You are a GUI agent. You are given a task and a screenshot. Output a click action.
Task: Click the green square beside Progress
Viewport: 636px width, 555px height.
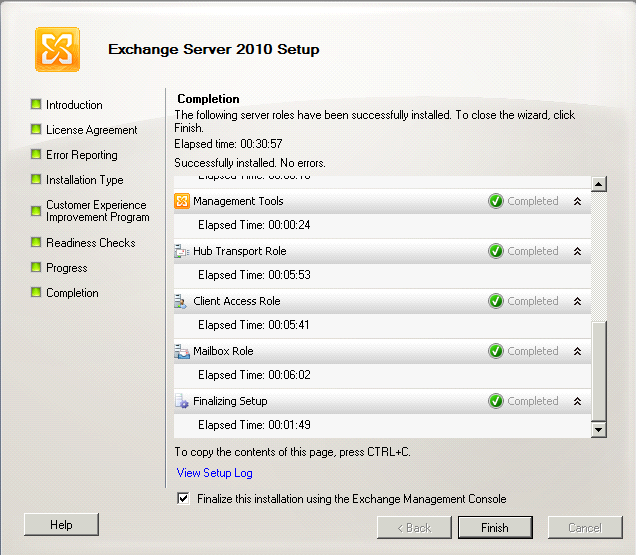tap(36, 267)
